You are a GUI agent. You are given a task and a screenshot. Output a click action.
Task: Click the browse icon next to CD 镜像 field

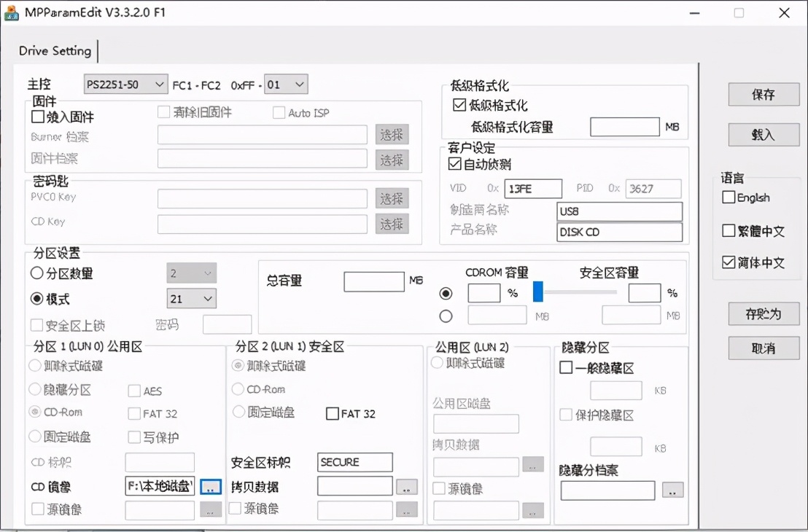tap(210, 487)
